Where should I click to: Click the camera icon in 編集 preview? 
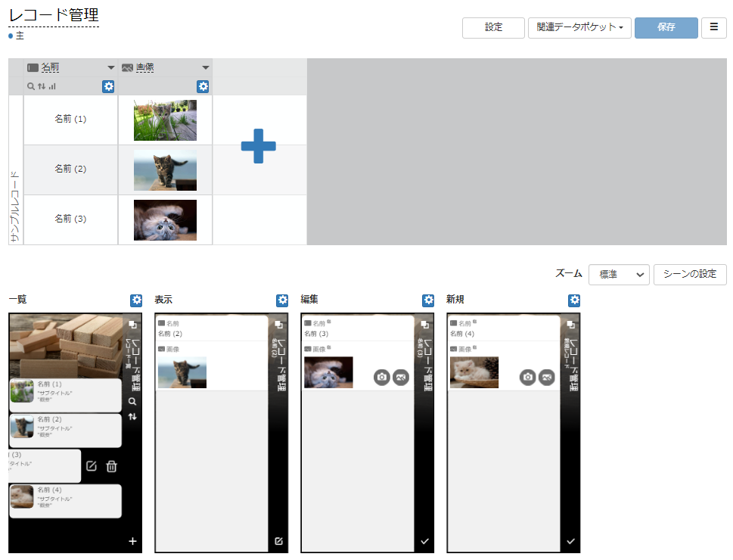tap(382, 377)
